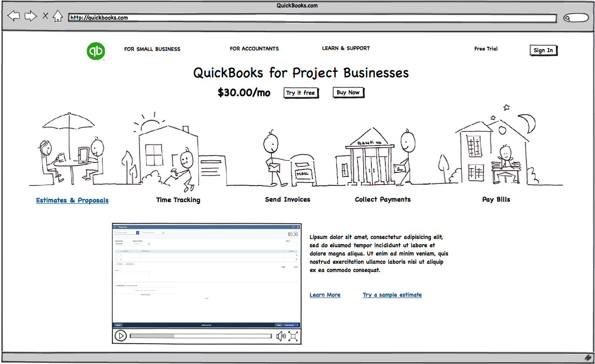Click the browser address bar
The width and height of the screenshot is (595, 364).
tap(312, 18)
